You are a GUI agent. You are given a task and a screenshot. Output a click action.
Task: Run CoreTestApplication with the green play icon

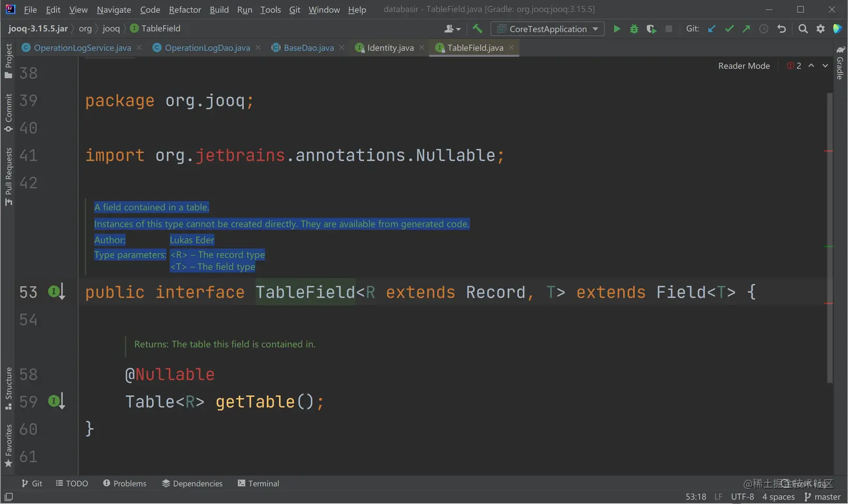tap(617, 29)
